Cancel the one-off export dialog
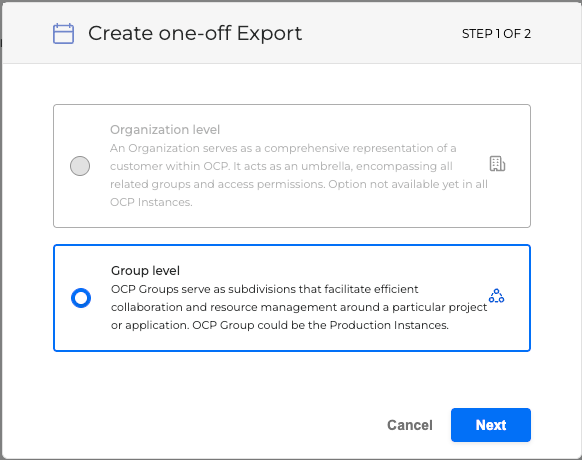This screenshot has height=460, width=582. 410,425
